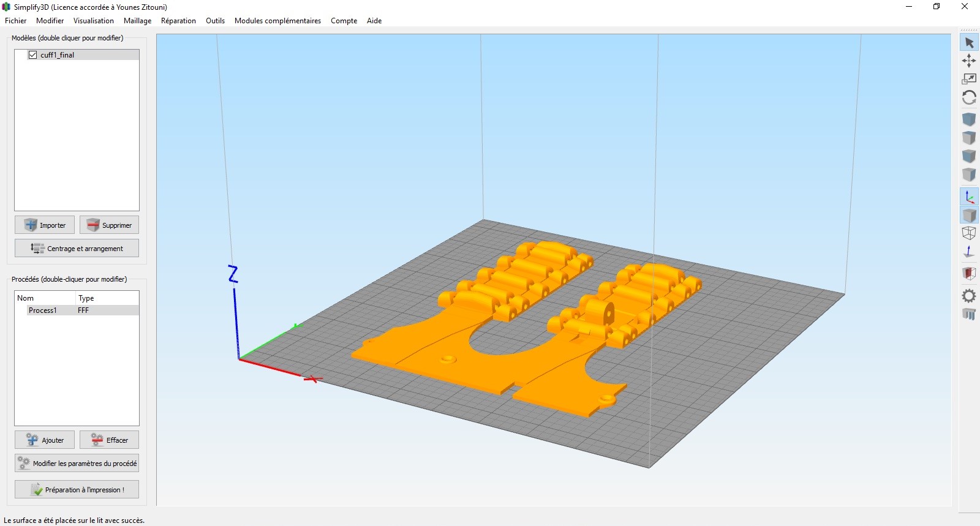Open process settings gear icon

click(969, 296)
